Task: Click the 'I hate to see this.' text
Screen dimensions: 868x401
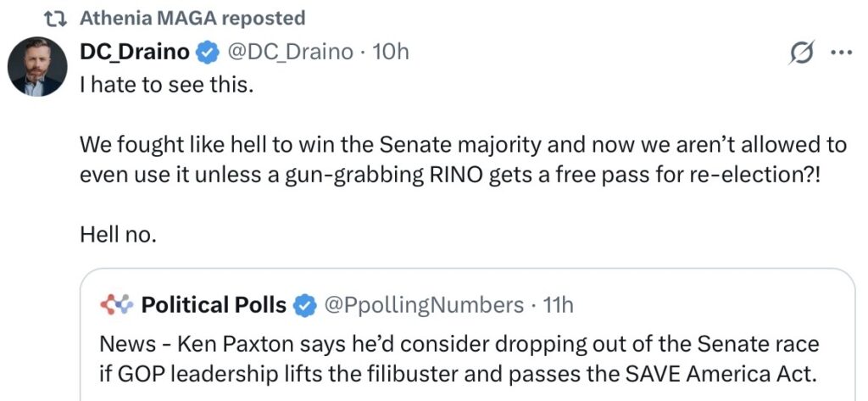Action: [166, 86]
